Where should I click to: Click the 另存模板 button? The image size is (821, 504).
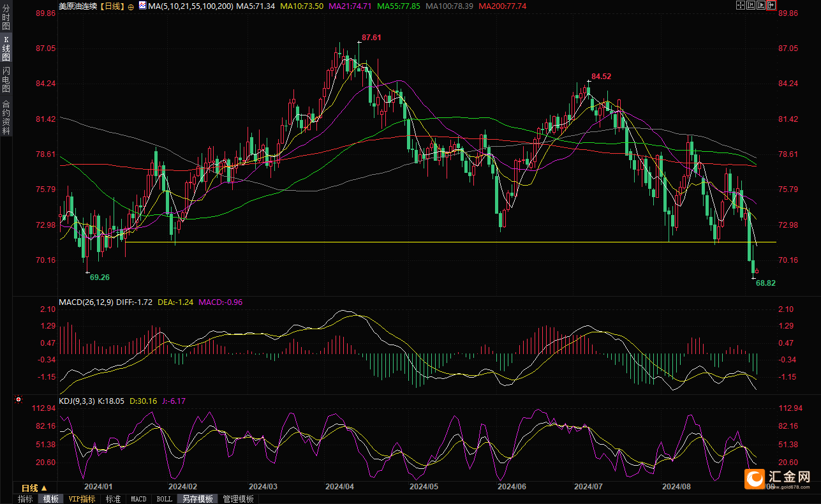pos(197,499)
